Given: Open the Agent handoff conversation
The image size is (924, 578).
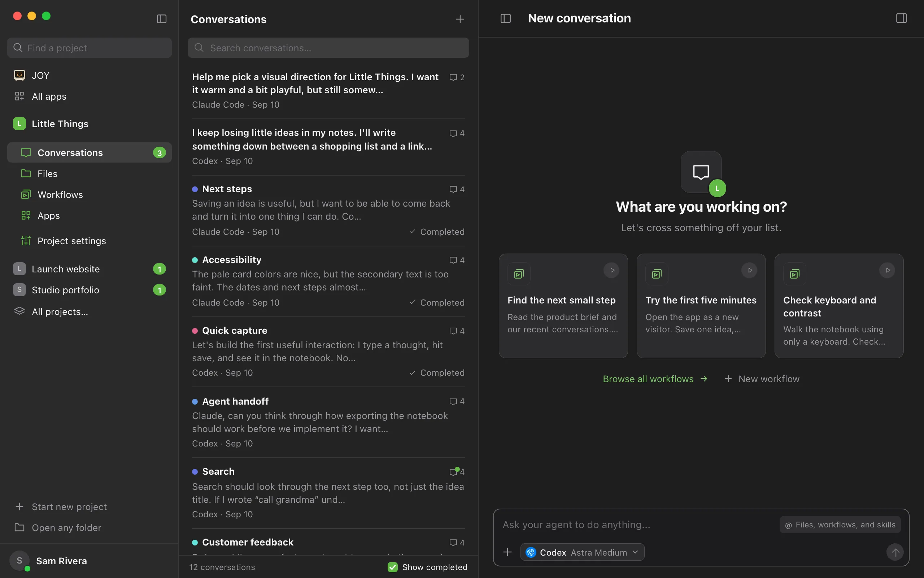Looking at the screenshot, I should [x=328, y=422].
